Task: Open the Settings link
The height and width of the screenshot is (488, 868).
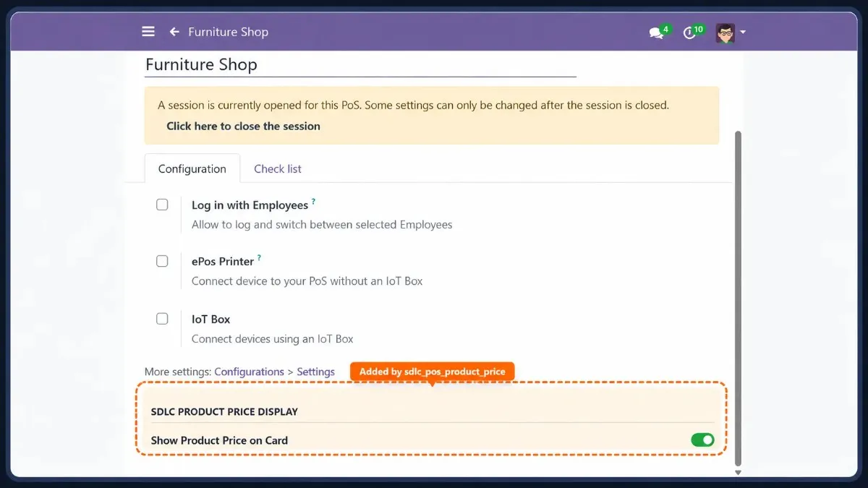Action: pos(315,372)
